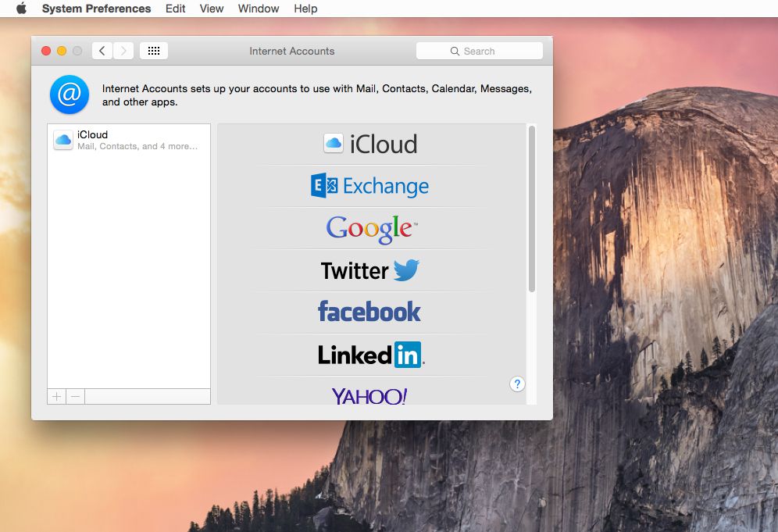Pick the facebook account option

click(369, 312)
